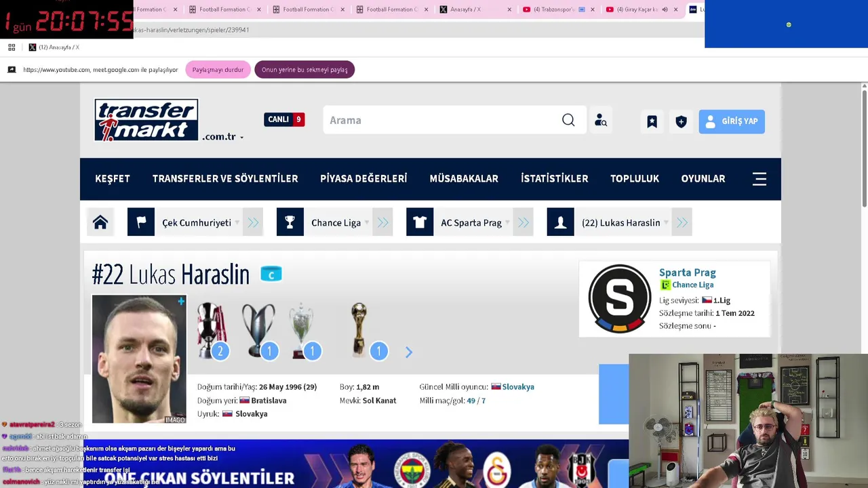Screen dimensions: 868x488
Task: Click the Sparta Prag club crest
Action: pos(619,299)
